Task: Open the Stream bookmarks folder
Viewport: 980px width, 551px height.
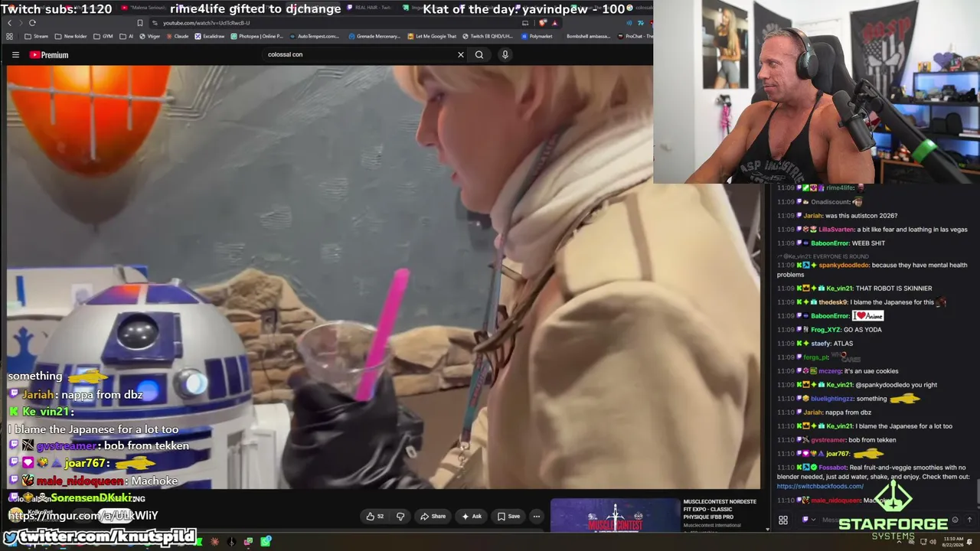Action: (x=37, y=36)
